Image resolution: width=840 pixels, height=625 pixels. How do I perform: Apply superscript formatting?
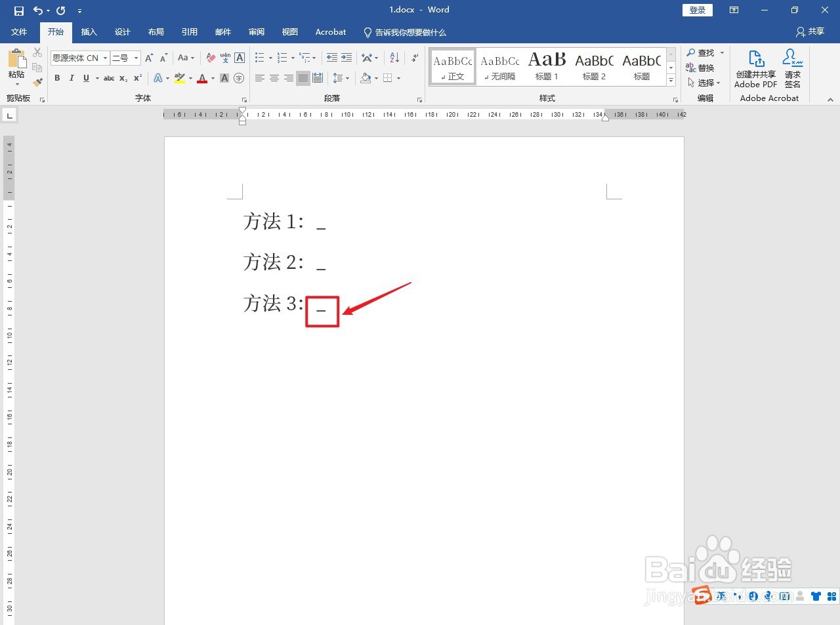coord(136,78)
